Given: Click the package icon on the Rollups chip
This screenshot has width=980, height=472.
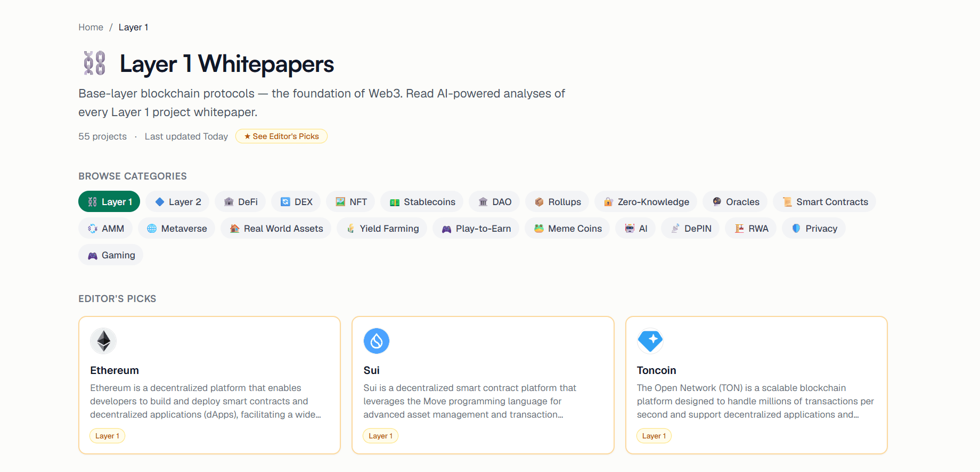Looking at the screenshot, I should [539, 202].
